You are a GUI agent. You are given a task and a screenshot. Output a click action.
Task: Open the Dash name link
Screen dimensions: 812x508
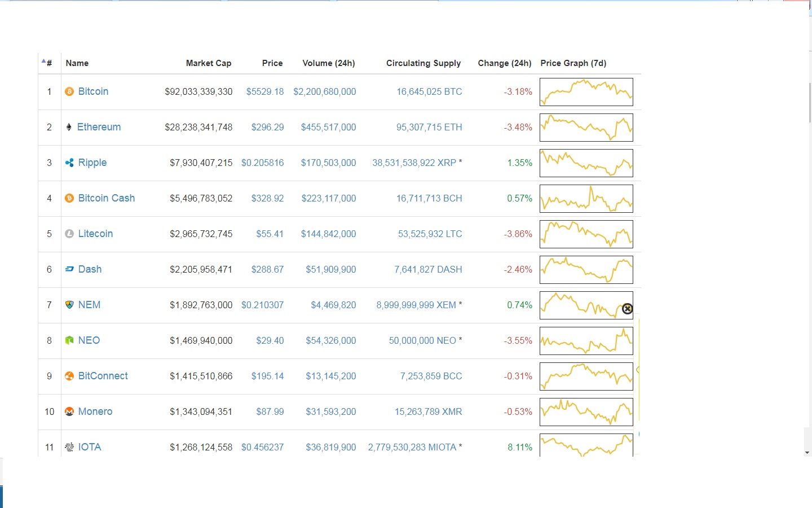90,269
